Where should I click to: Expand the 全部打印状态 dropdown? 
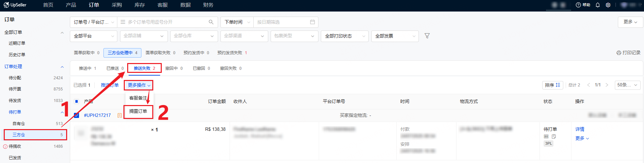pos(345,36)
